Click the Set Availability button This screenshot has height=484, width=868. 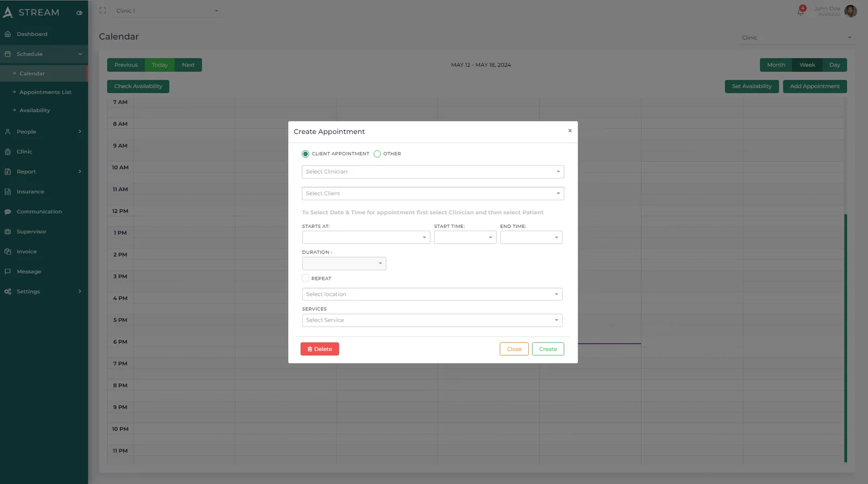[x=751, y=87]
